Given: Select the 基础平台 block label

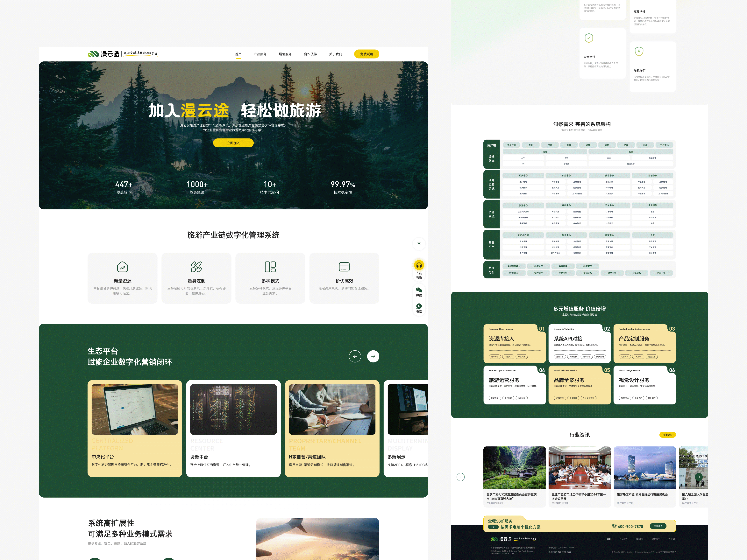Looking at the screenshot, I should coord(491,244).
